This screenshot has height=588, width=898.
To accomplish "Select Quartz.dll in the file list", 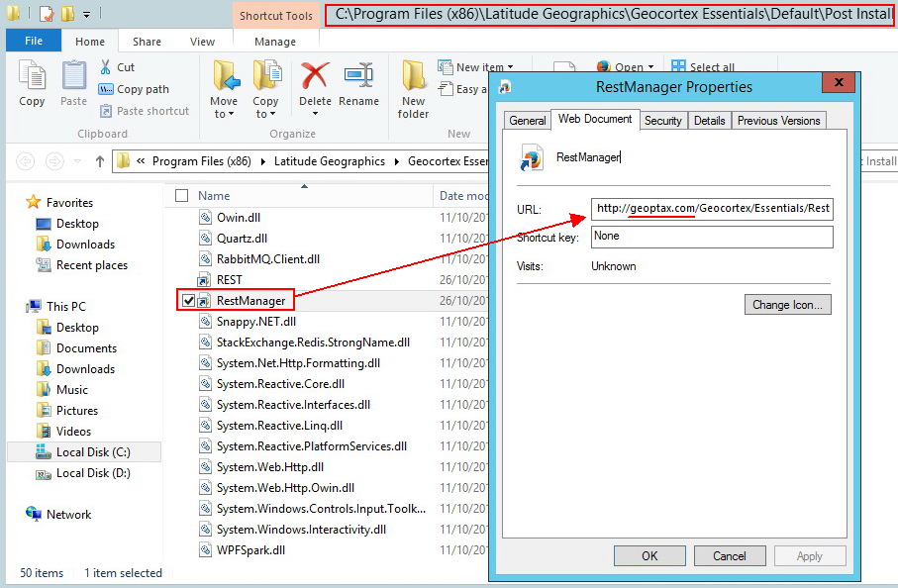I will click(x=242, y=239).
